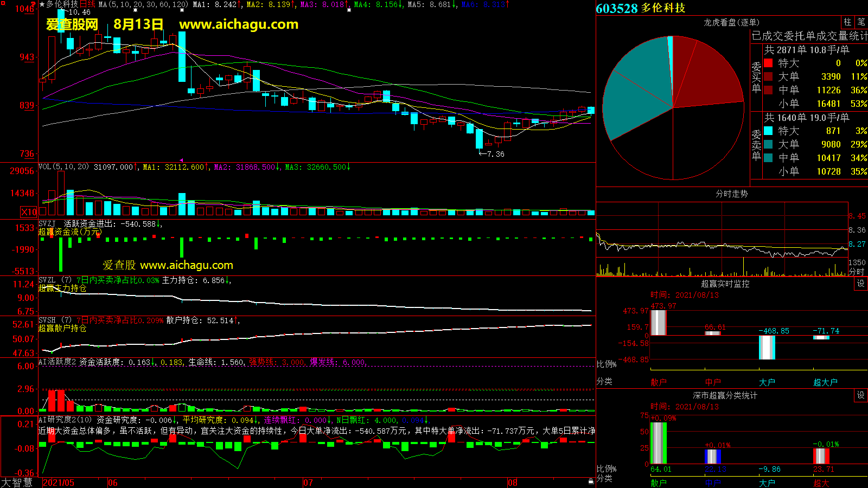Click the 603528 stock code header
This screenshot has height=488, width=868.
click(616, 8)
